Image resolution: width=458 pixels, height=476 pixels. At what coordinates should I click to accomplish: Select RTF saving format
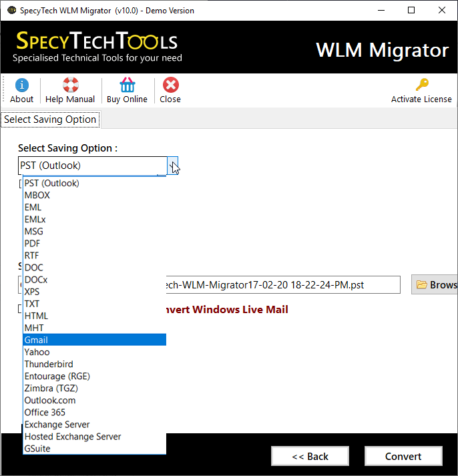tap(95, 256)
